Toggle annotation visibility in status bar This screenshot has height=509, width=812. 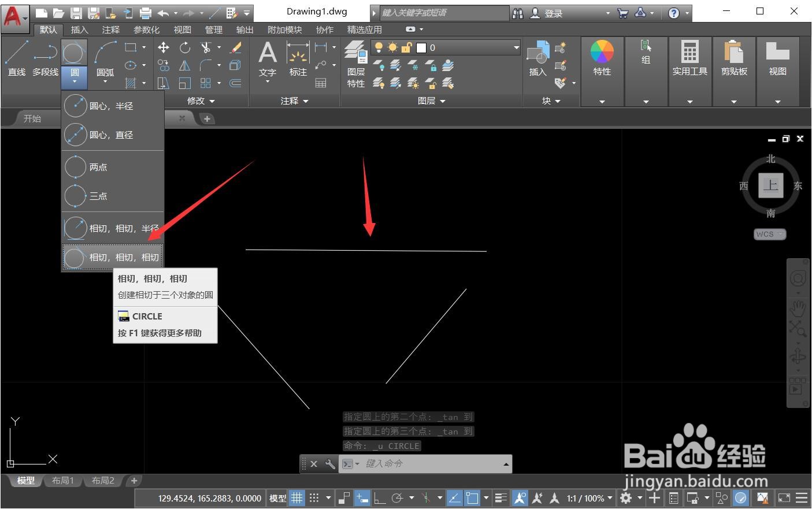[520, 498]
